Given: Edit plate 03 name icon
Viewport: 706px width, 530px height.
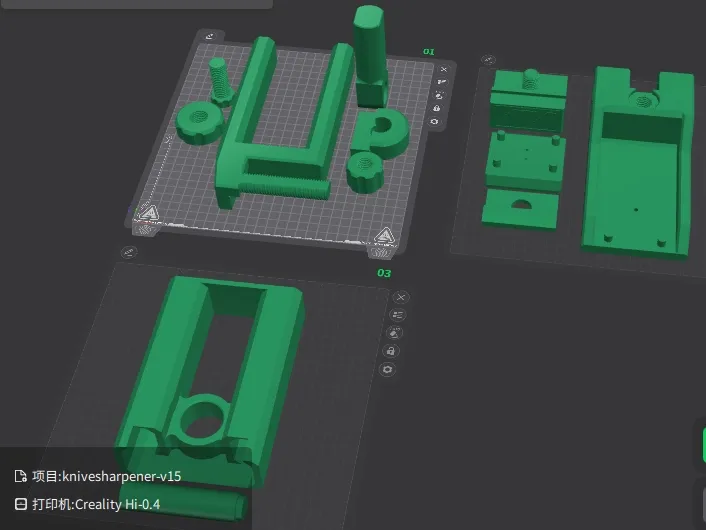Looking at the screenshot, I should coord(129,252).
